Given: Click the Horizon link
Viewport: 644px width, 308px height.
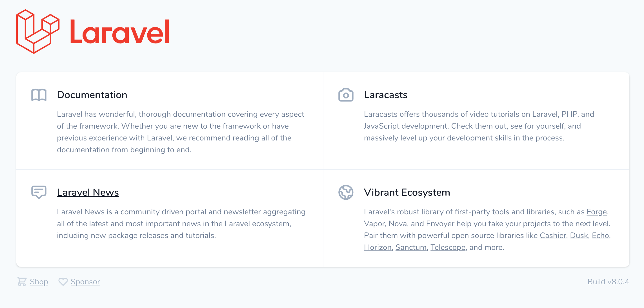Looking at the screenshot, I should tap(377, 247).
